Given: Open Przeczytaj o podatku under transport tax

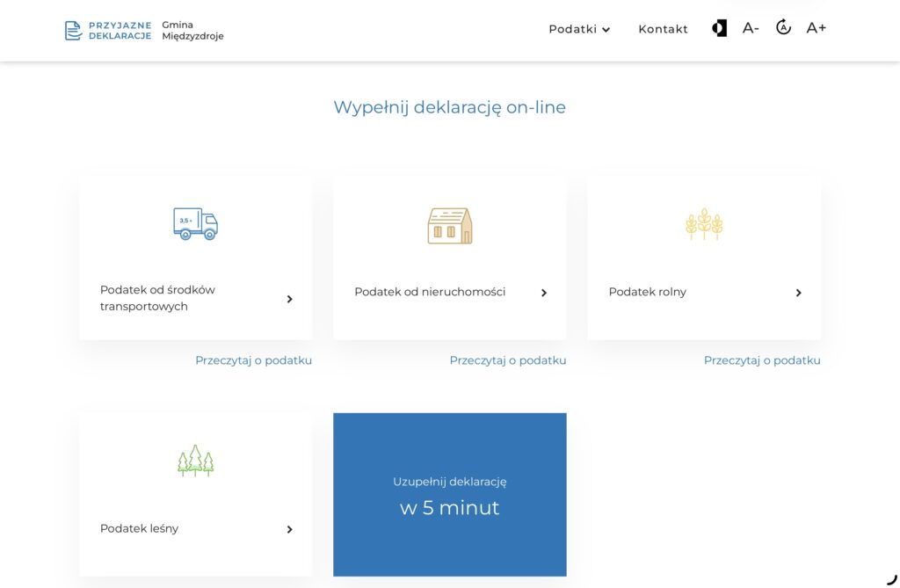Looking at the screenshot, I should point(254,360).
